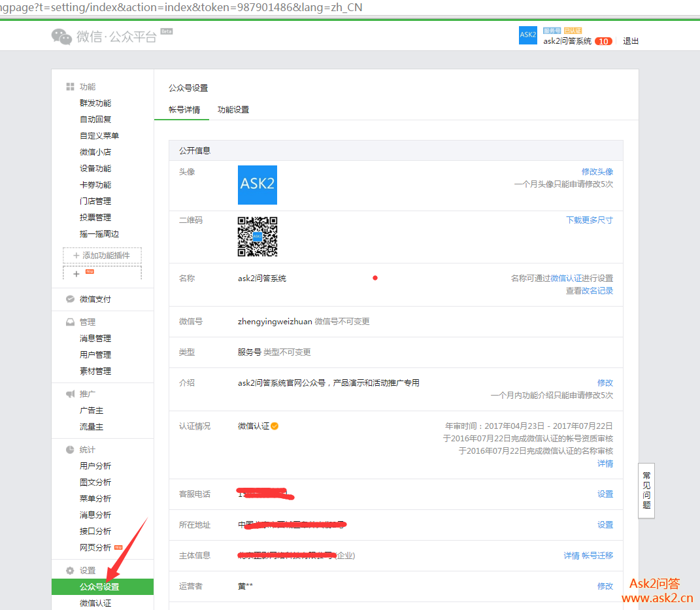Viewport: 700px width, 610px height.
Task: Click 修改 link for 介绍
Action: click(x=605, y=382)
